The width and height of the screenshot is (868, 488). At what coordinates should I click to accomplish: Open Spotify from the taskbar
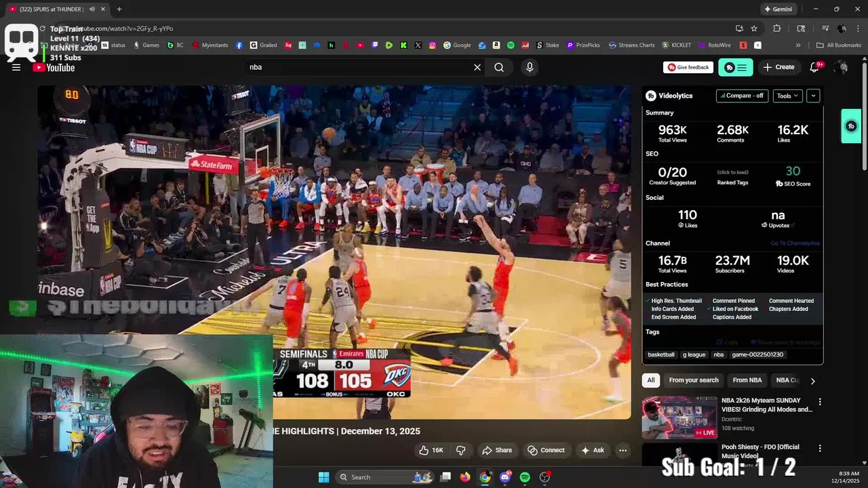pos(525,477)
